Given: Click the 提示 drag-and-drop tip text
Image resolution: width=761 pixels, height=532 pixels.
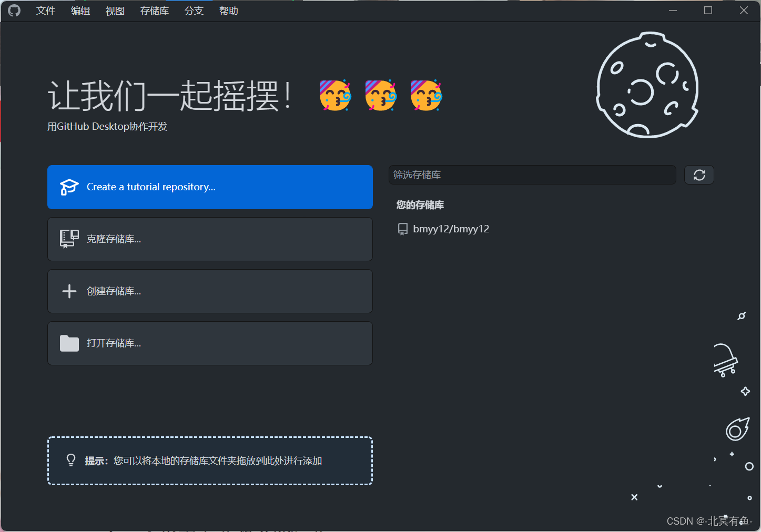Looking at the screenshot, I should click(x=204, y=461).
